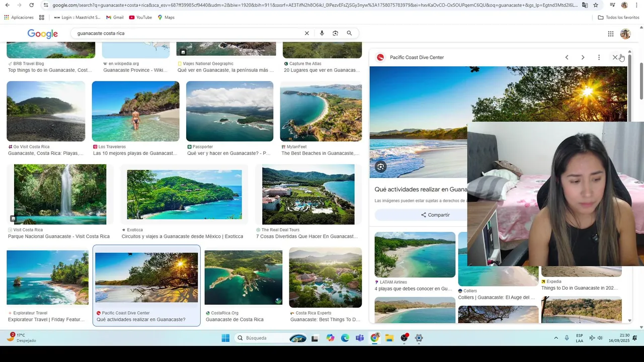Start voice search with the microphone icon
Image resolution: width=644 pixels, height=362 pixels.
[322, 33]
